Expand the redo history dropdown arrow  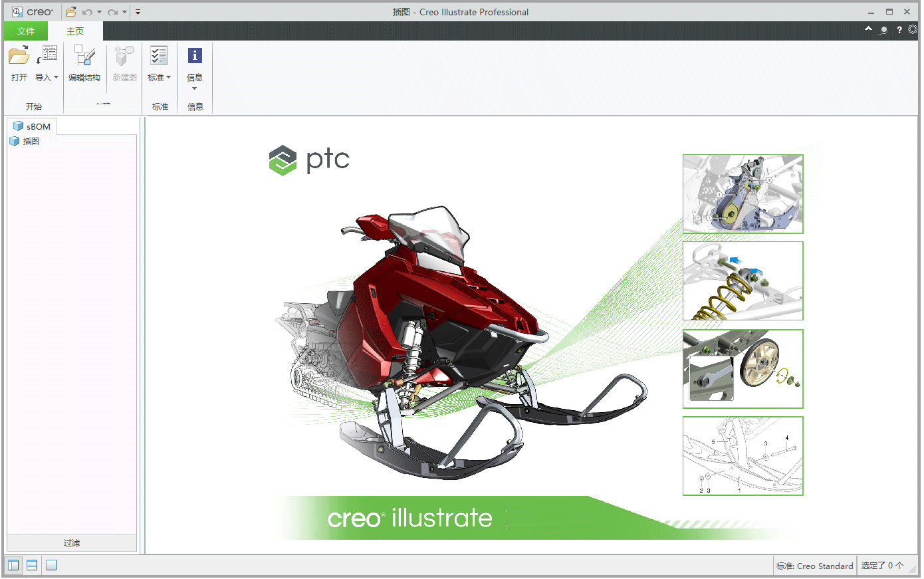pos(124,12)
